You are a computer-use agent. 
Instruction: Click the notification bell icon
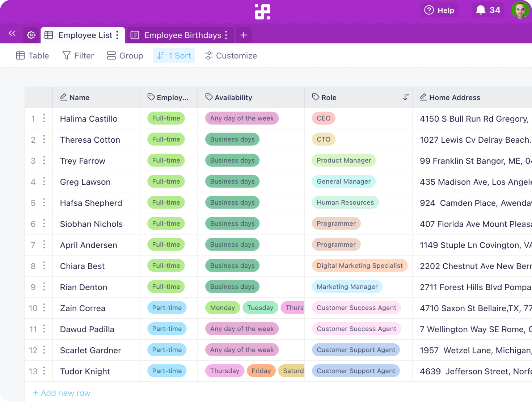tap(481, 10)
